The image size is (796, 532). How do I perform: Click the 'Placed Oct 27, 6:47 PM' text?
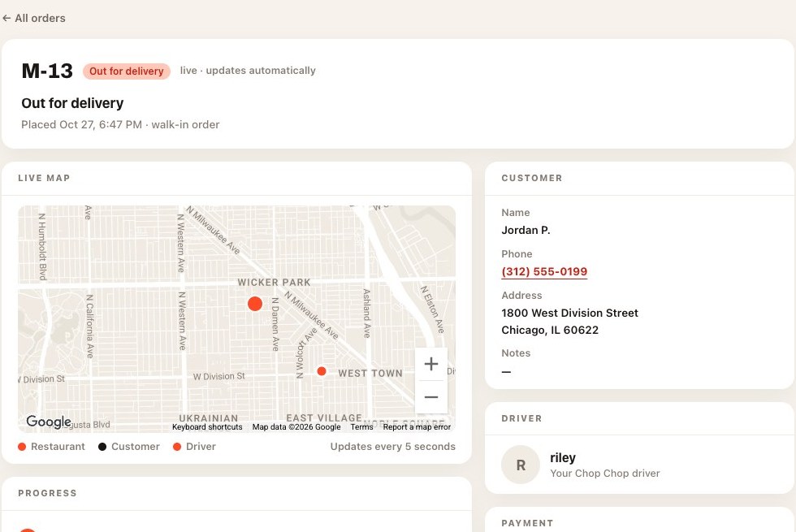(x=82, y=125)
